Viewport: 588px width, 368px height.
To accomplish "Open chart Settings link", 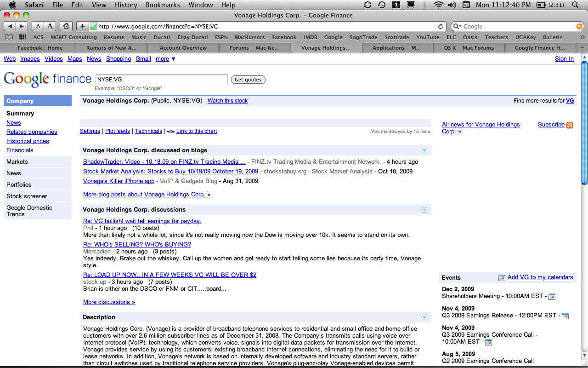I will pyautogui.click(x=90, y=131).
